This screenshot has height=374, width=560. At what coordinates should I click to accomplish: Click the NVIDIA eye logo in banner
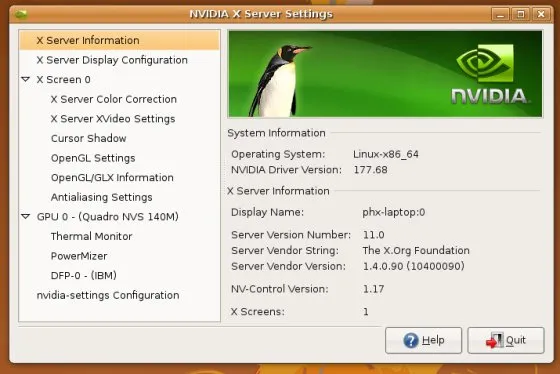coord(485,63)
